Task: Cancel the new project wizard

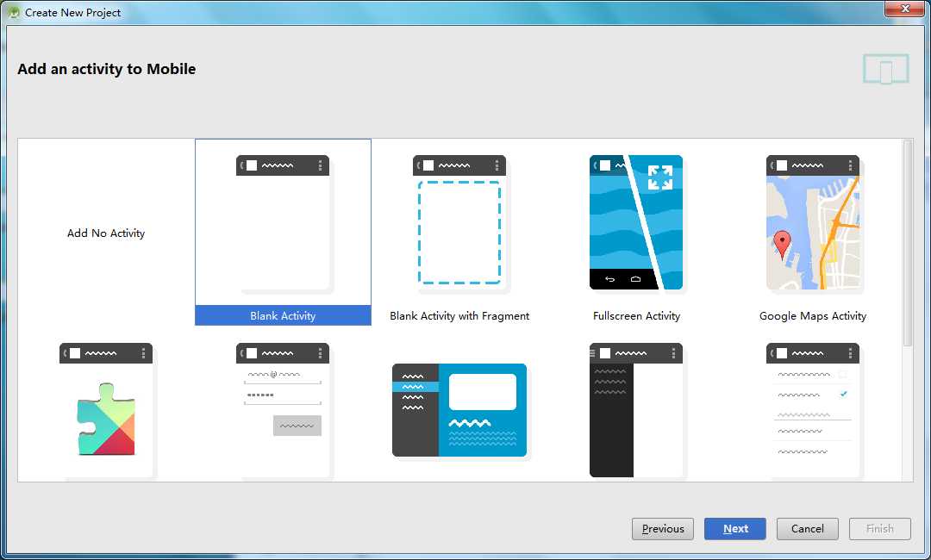Action: pos(808,529)
